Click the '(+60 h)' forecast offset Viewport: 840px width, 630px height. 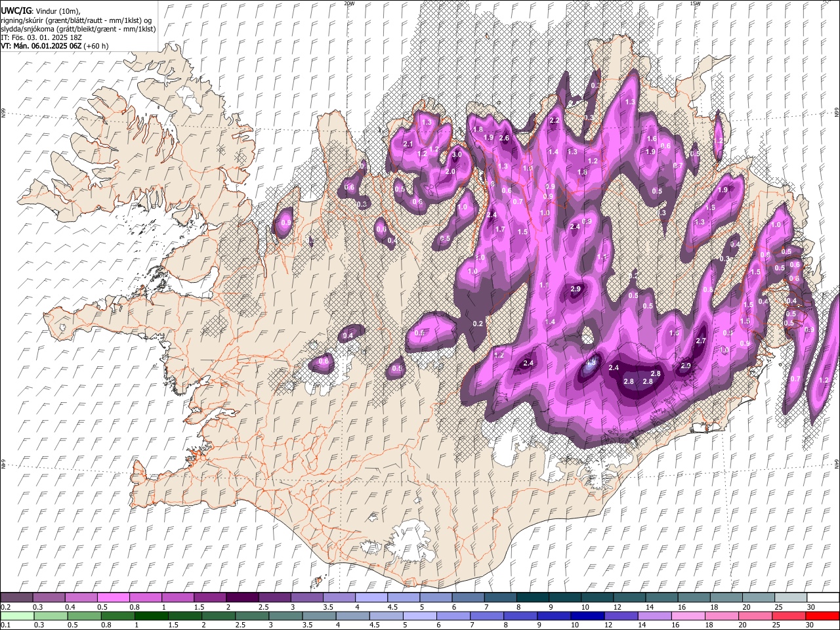tap(96, 46)
